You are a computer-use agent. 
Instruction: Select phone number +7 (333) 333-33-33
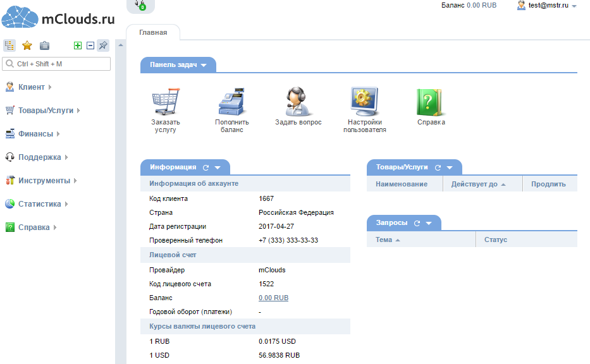click(288, 240)
